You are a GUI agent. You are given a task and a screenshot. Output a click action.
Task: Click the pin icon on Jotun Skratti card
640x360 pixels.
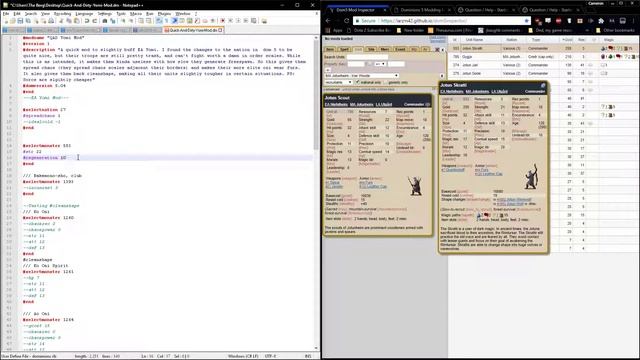pyautogui.click(x=543, y=85)
